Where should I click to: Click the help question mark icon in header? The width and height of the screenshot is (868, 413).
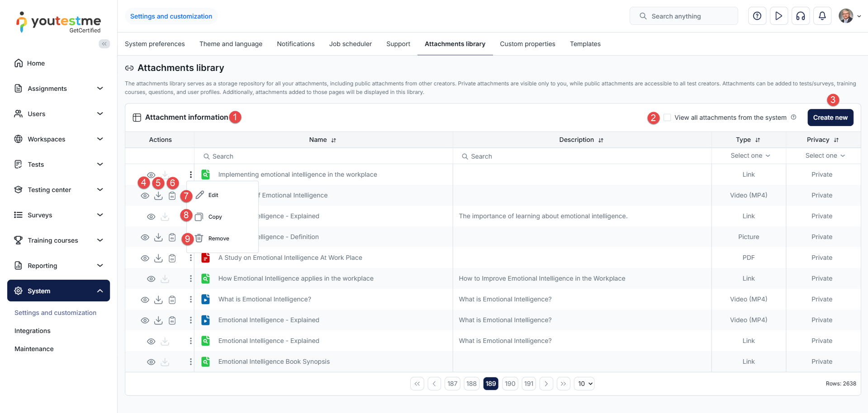(x=757, y=16)
